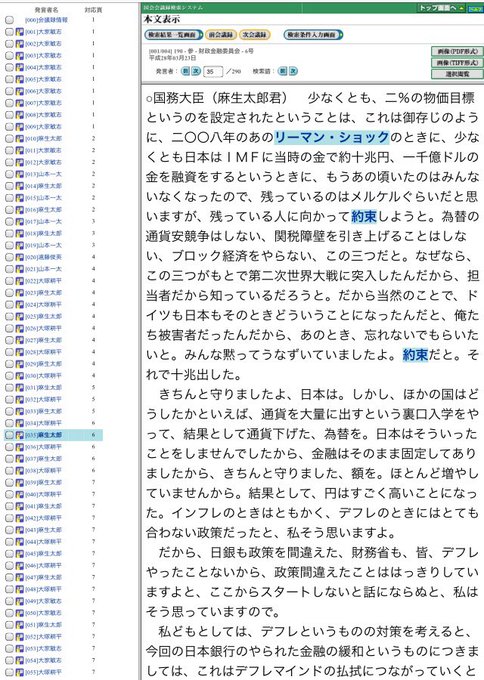Click the speech icon beside row [054]
The width and height of the screenshot is (484, 680).
tap(20, 660)
